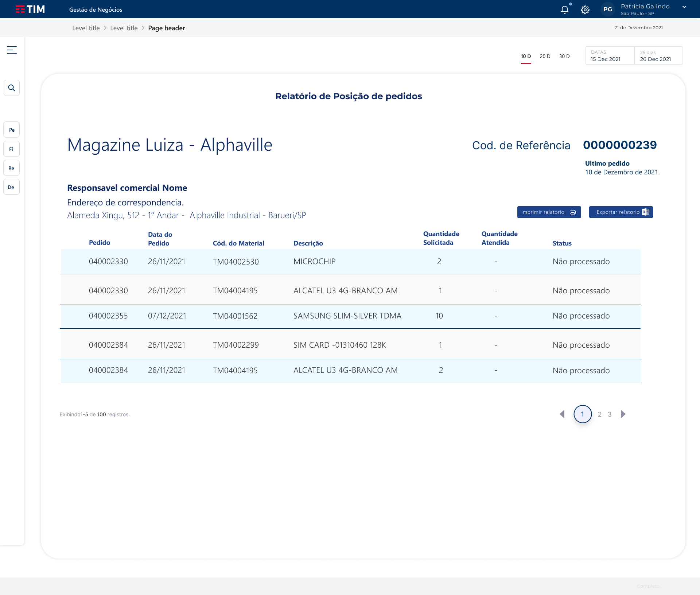Go to next page arrow
Screen dimensions: 700x595
[x=623, y=414]
